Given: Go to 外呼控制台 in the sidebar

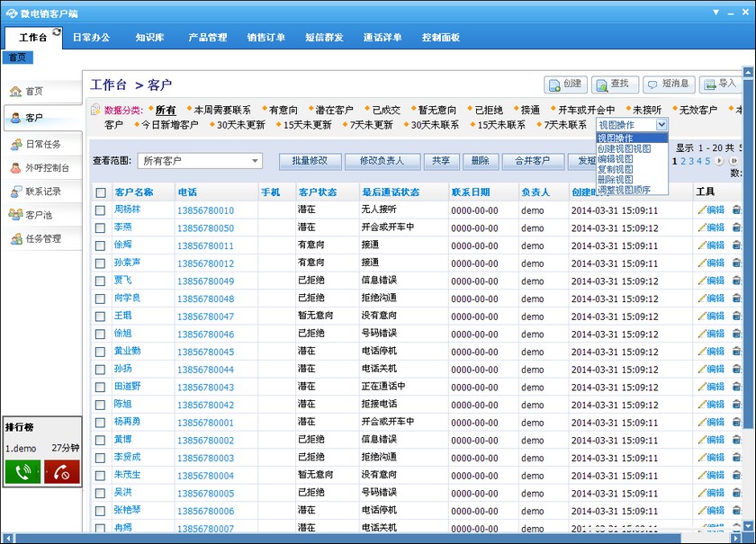Looking at the screenshot, I should click(x=42, y=167).
